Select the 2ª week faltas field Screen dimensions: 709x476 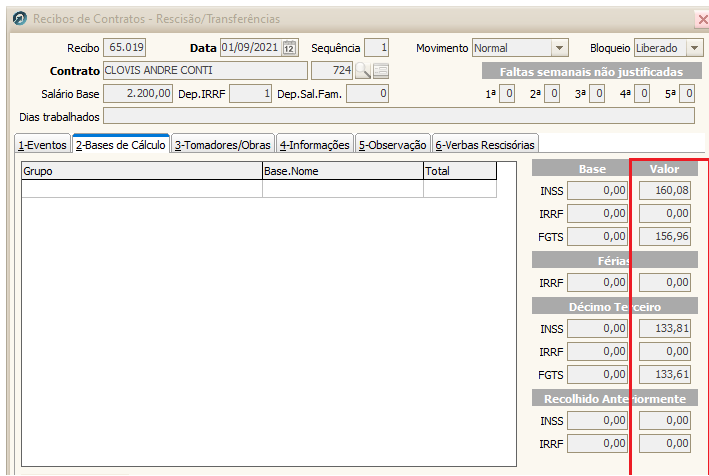(552, 94)
